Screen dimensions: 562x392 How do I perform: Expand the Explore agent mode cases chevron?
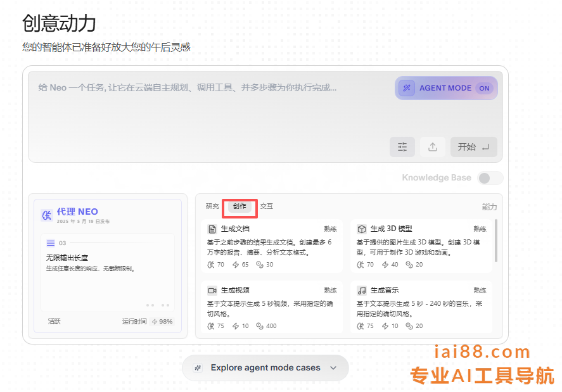tap(333, 368)
